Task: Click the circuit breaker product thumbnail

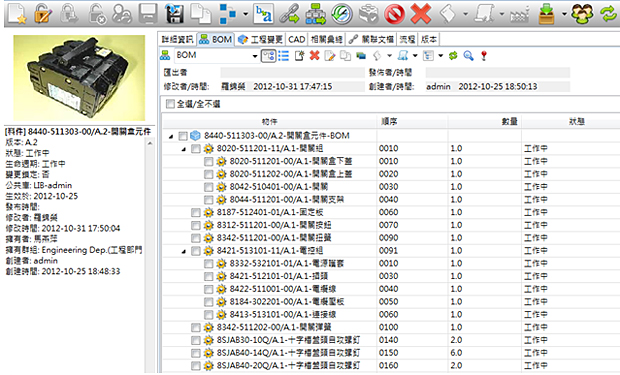Action: 79,78
